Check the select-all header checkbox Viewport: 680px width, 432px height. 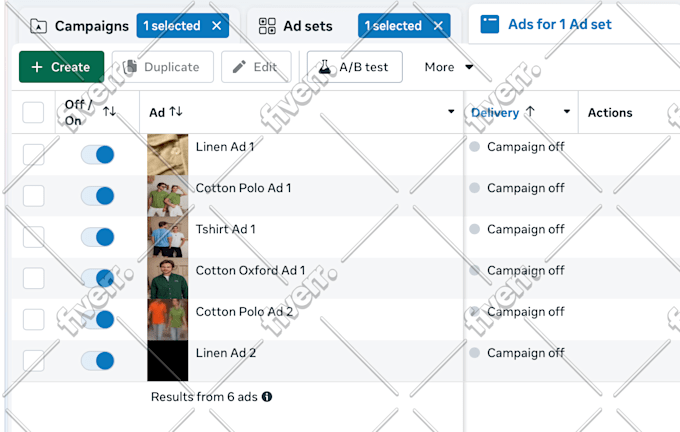point(33,112)
